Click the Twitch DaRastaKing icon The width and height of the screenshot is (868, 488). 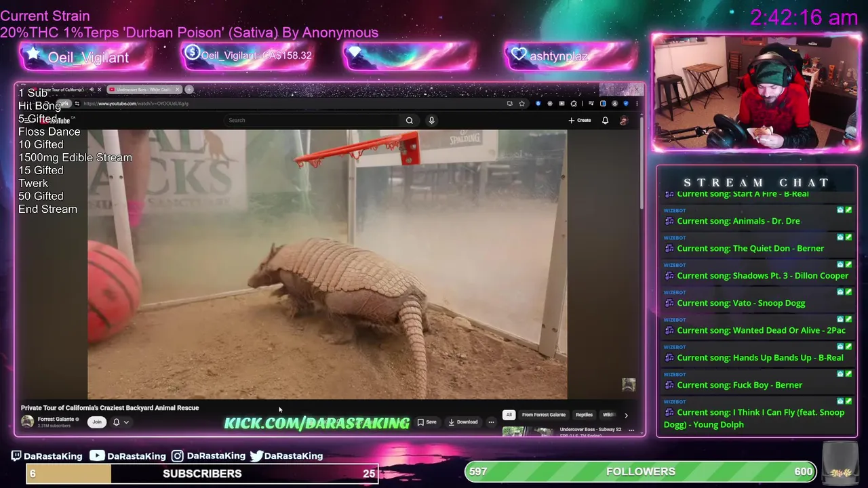16,456
